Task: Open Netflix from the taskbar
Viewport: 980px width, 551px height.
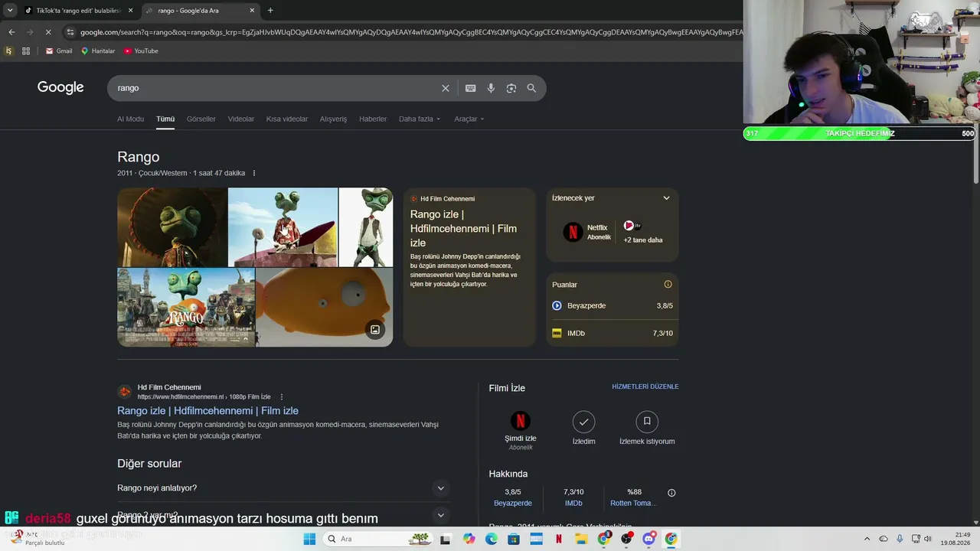Action: click(559, 539)
